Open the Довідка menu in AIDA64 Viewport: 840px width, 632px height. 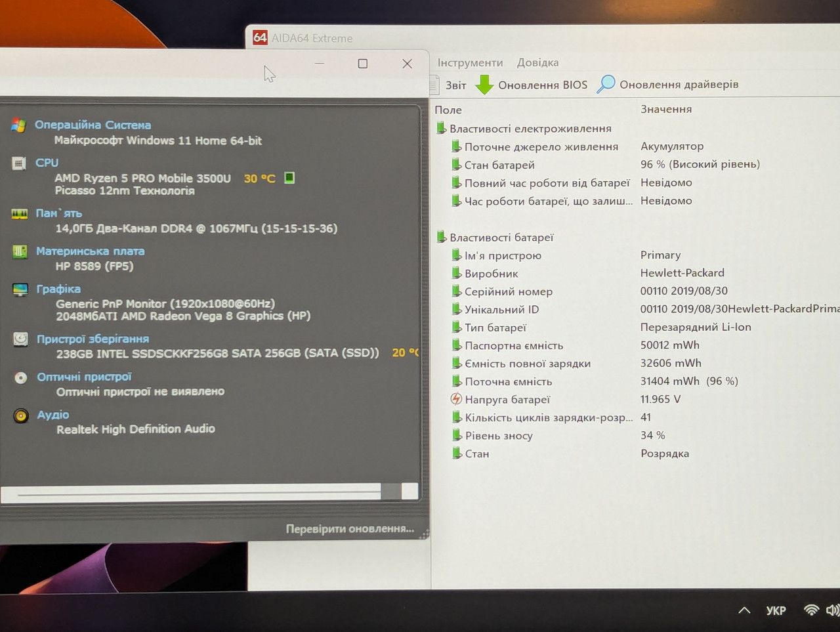pos(538,63)
